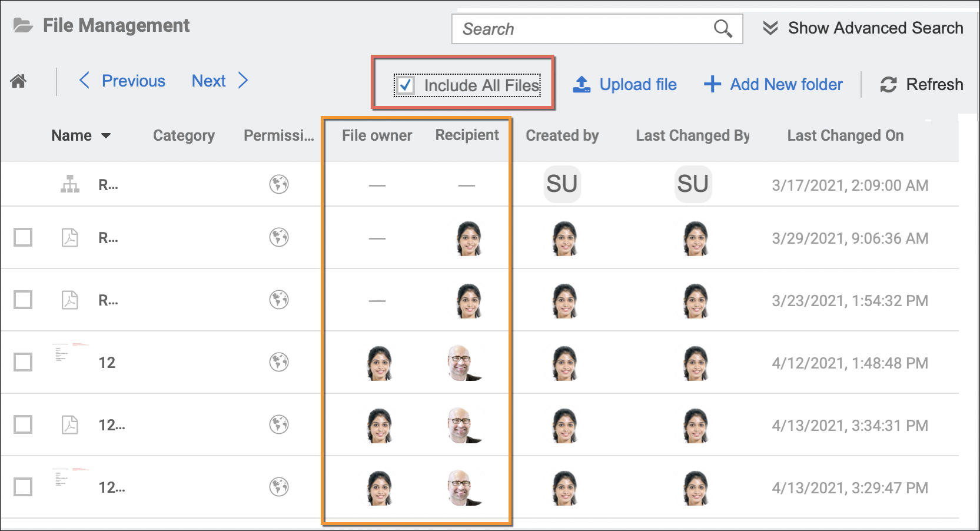The width and height of the screenshot is (980, 531).
Task: Uncheck the Include All Files checkbox
Action: pyautogui.click(x=405, y=85)
